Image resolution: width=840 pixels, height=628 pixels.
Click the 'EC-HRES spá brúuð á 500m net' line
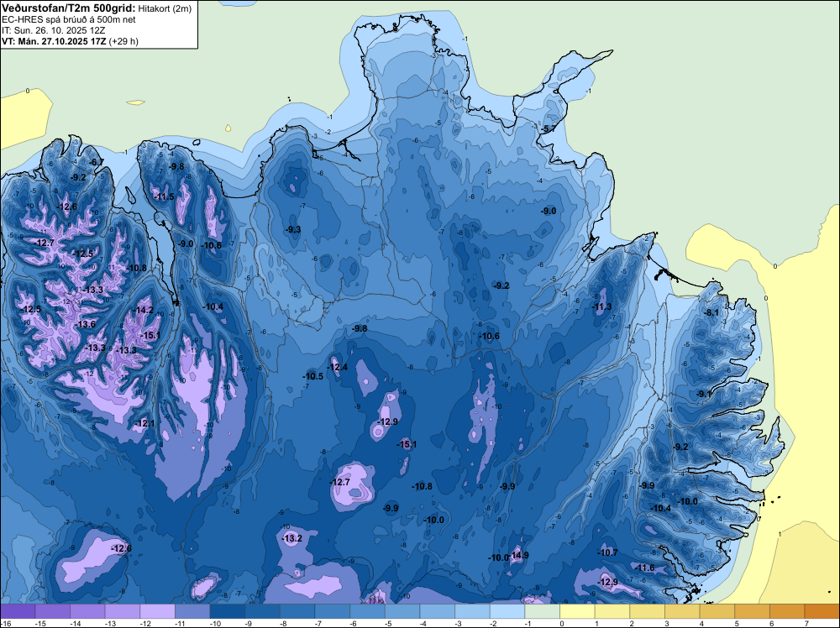[69, 20]
